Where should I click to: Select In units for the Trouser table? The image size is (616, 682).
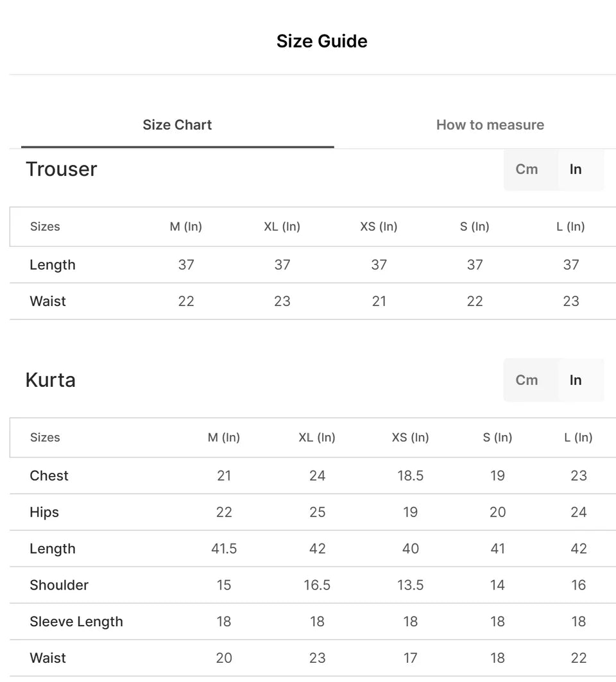click(x=576, y=169)
